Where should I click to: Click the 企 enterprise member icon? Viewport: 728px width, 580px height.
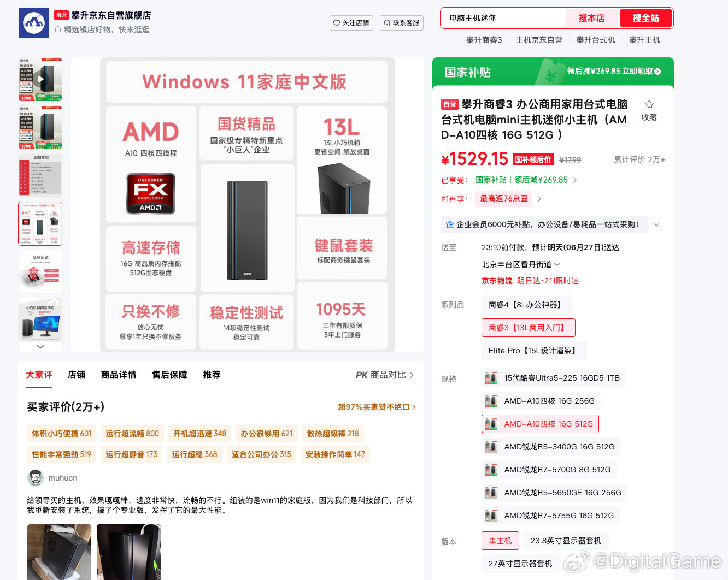click(450, 224)
